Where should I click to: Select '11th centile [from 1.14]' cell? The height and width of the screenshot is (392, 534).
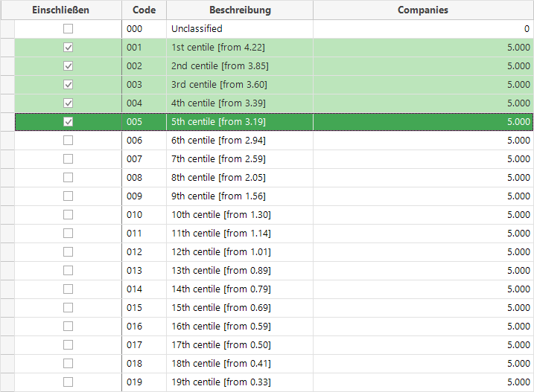(x=240, y=233)
